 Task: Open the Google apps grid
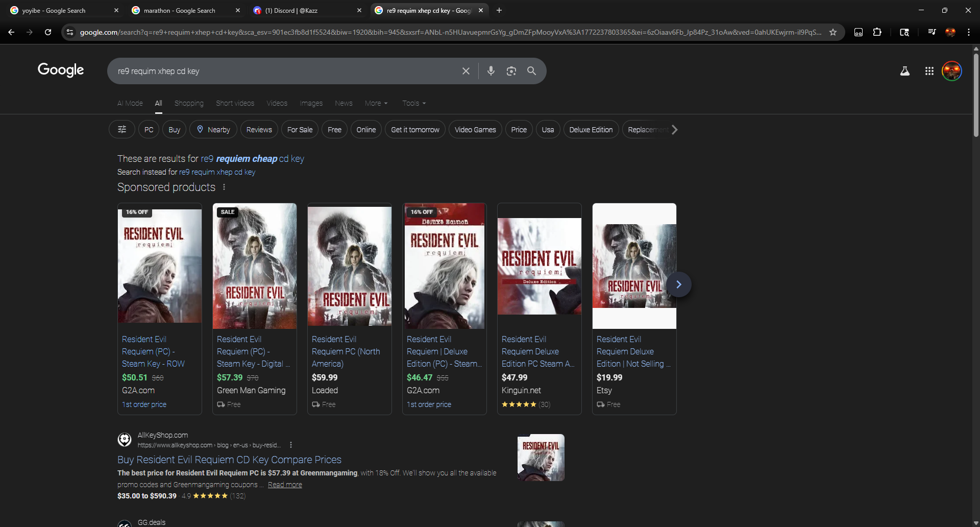929,71
